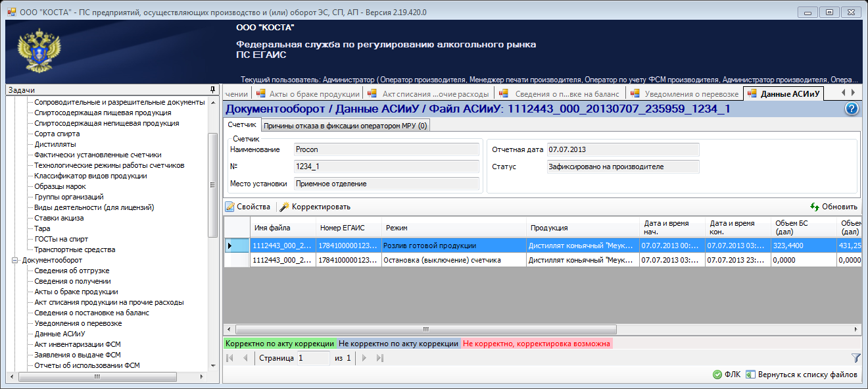Open Сведения об отгрузке tree item
Viewport: 868px width, 389px height.
72,271
